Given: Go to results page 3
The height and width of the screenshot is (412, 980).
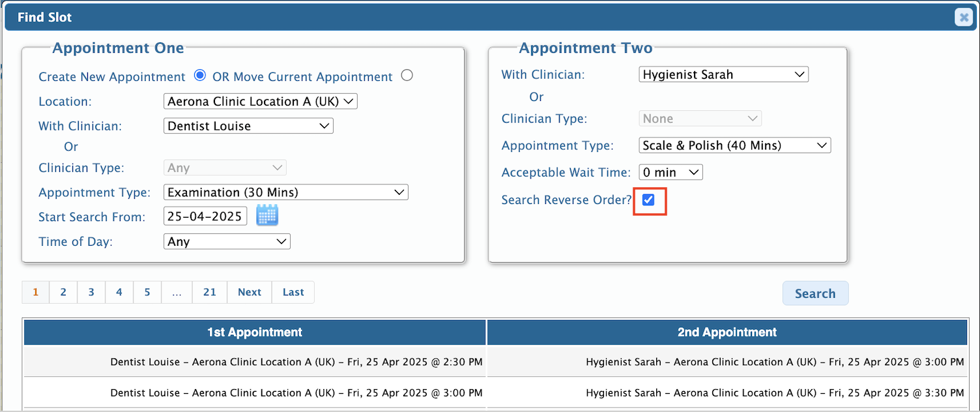Looking at the screenshot, I should pos(91,292).
